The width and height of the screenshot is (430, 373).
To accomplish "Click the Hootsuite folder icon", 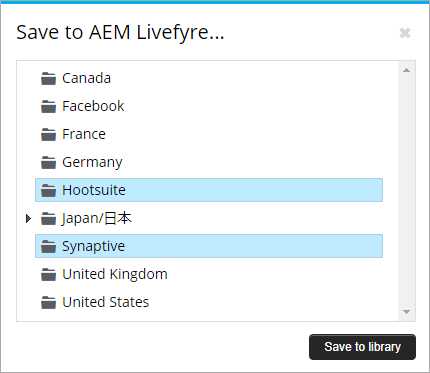I will (48, 191).
